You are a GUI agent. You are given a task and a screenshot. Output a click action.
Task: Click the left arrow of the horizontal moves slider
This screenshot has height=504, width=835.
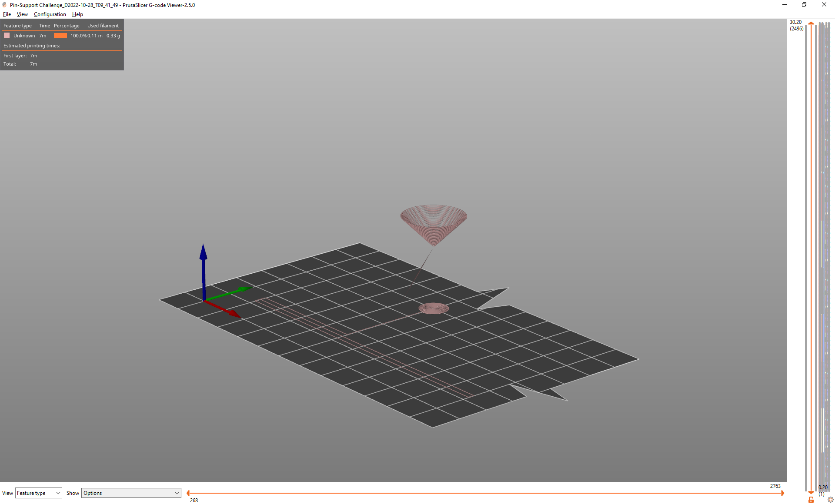[x=188, y=493]
